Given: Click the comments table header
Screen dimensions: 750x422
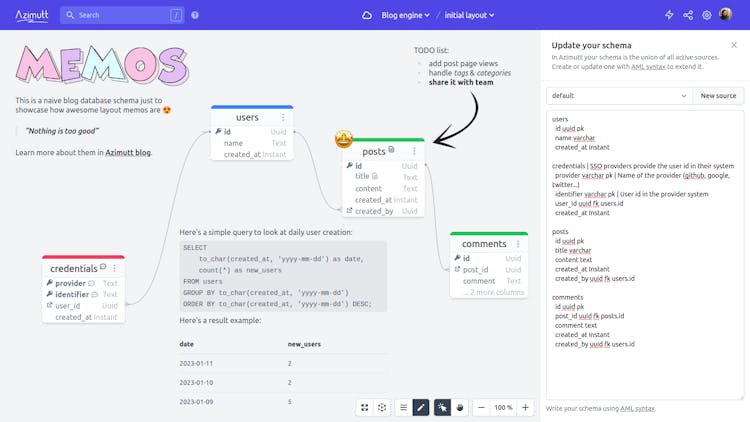Looking at the screenshot, I should click(x=489, y=244).
